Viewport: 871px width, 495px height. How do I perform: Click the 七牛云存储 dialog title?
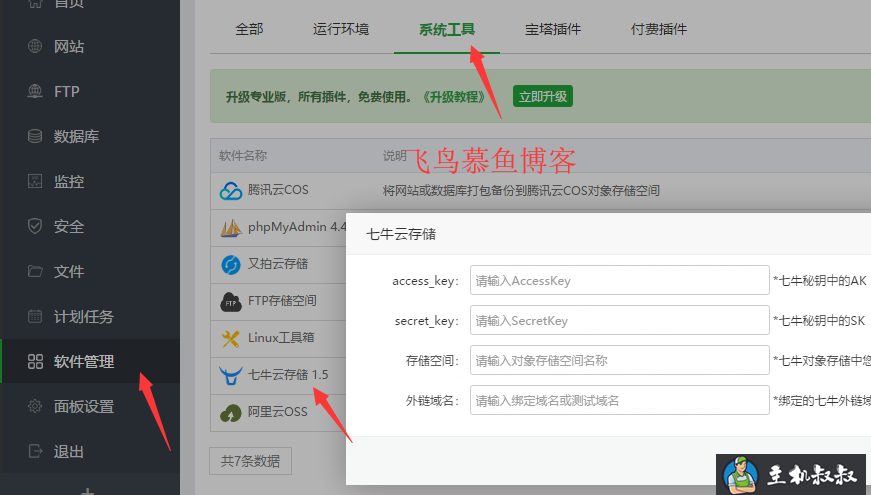coord(401,234)
